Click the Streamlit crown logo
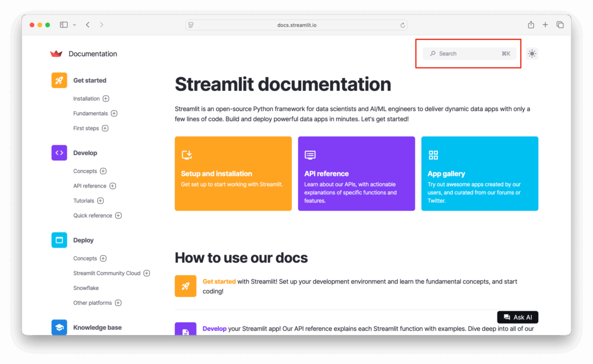Image resolution: width=593 pixels, height=364 pixels. (x=56, y=54)
